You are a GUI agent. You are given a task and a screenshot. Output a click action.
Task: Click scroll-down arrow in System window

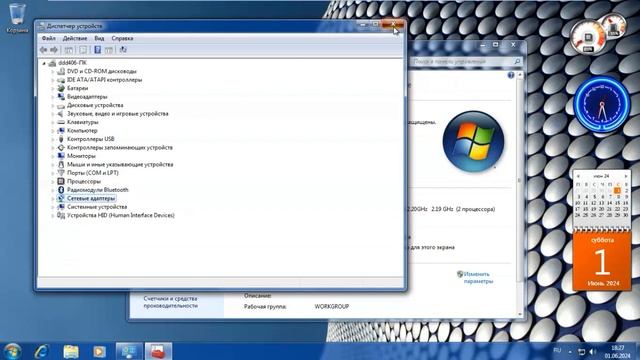(520, 314)
